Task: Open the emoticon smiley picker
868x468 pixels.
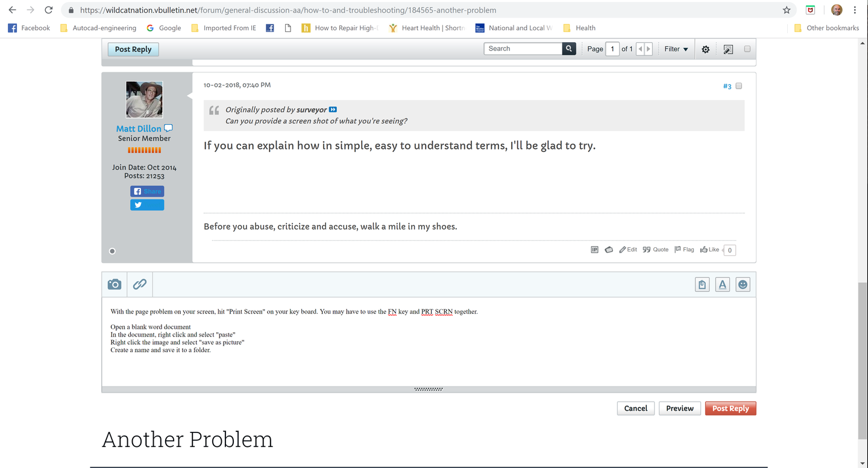Action: (743, 285)
